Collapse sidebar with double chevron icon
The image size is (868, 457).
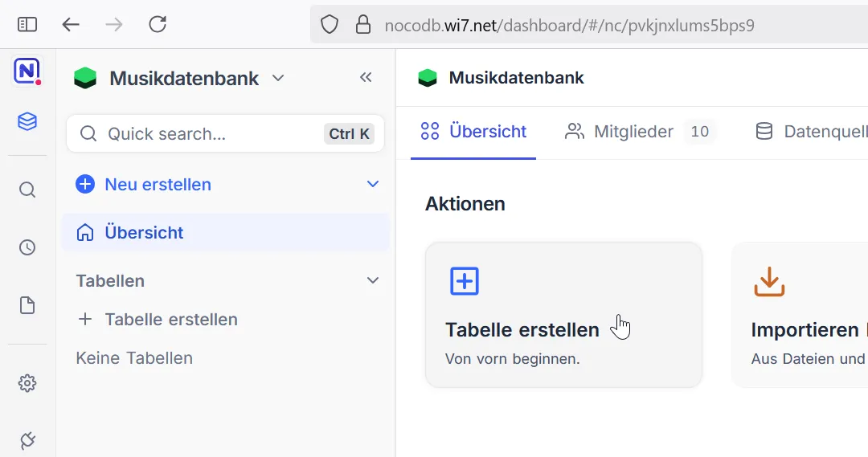pyautogui.click(x=366, y=78)
